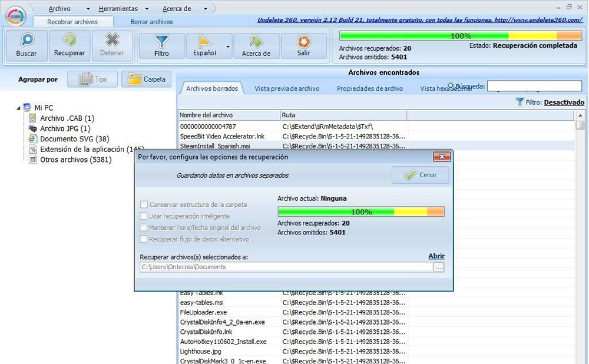589x364 pixels.
Task: Toggle Conservar estructura de la carpeta checkbox
Action: click(144, 205)
